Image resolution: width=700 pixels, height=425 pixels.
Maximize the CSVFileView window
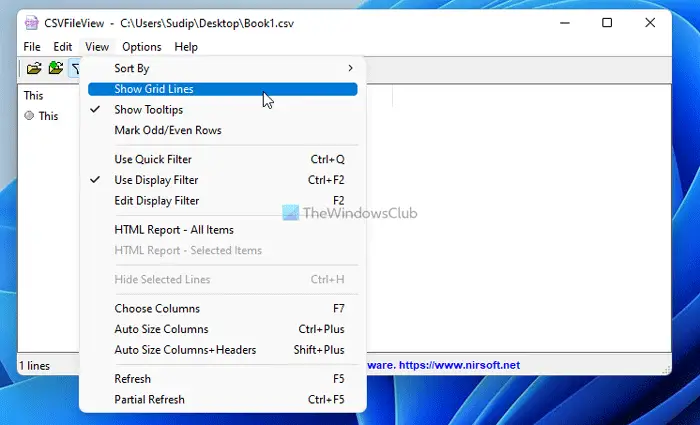coord(607,23)
